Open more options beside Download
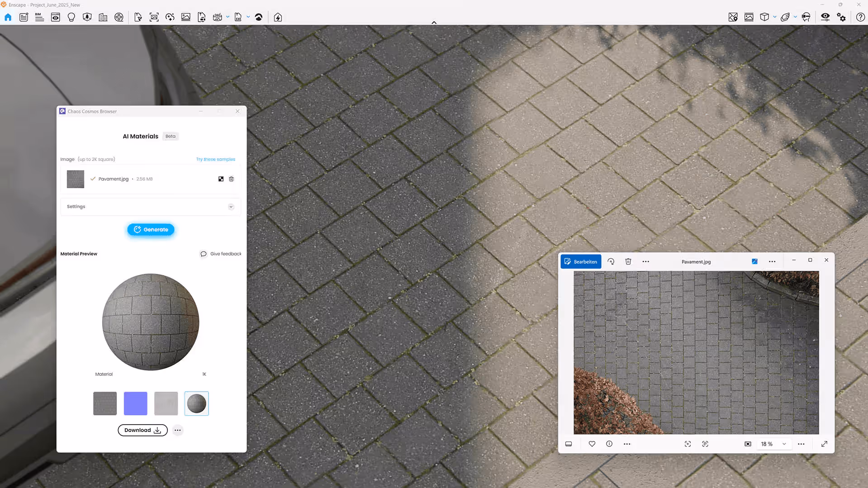 [178, 430]
